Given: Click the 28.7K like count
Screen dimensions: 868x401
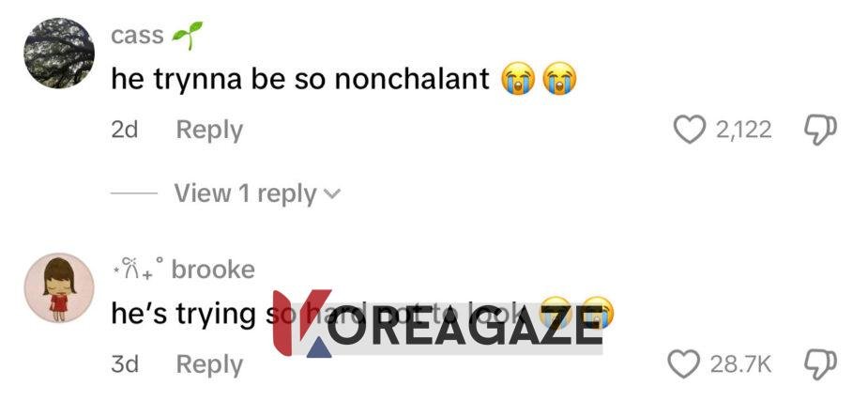Looking at the screenshot, I should coord(740,364).
